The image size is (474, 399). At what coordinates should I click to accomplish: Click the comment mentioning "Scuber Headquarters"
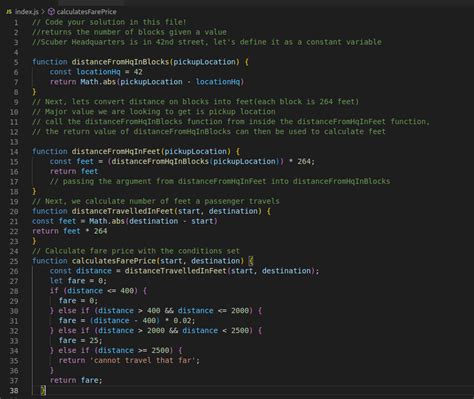pyautogui.click(x=207, y=42)
